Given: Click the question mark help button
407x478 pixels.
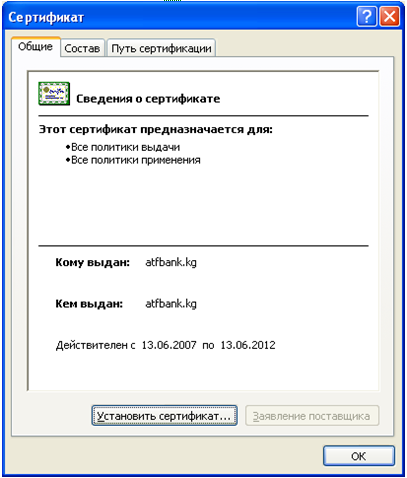Looking at the screenshot, I should pyautogui.click(x=367, y=17).
